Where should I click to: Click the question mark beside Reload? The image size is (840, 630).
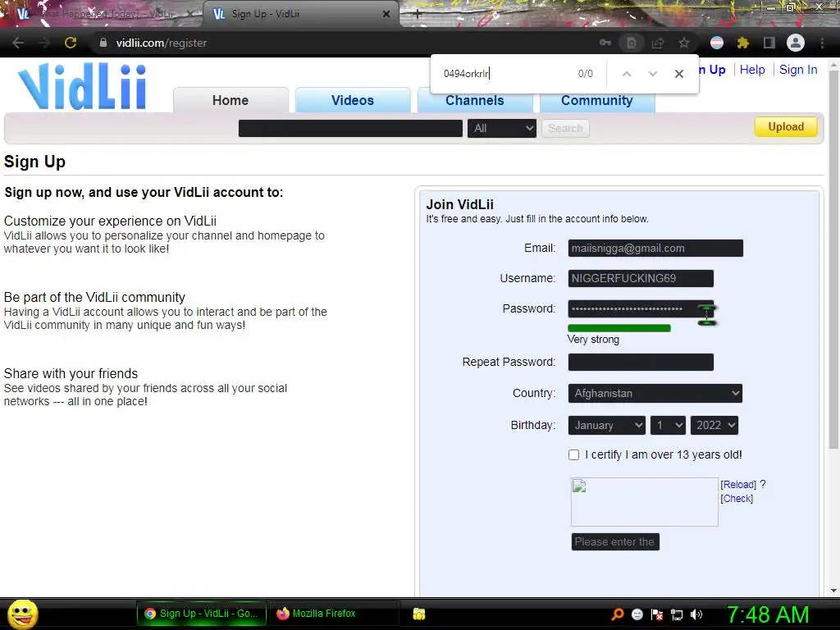pos(763,484)
